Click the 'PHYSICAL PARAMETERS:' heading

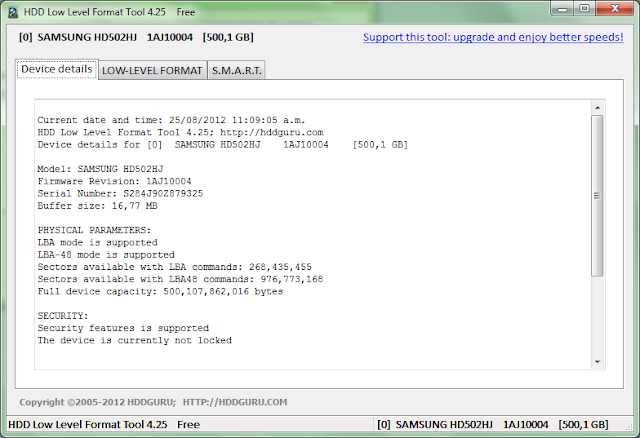[94, 230]
